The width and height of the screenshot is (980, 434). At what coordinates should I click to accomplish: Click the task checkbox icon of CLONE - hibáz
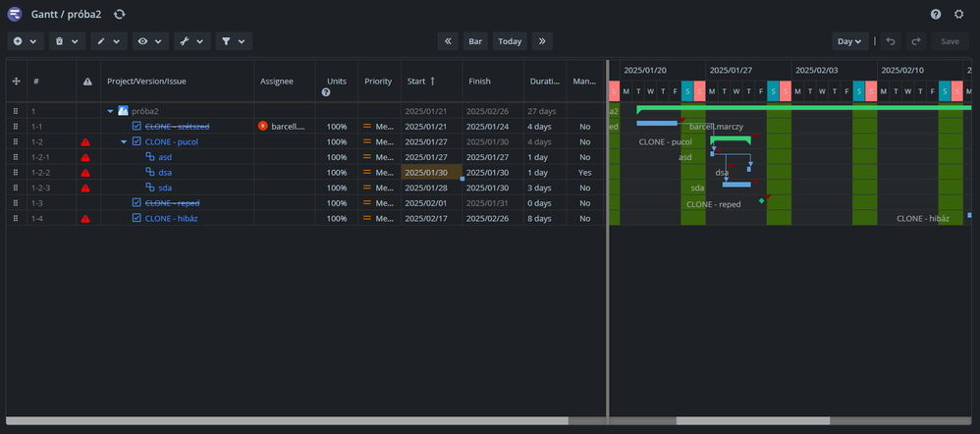tap(136, 218)
